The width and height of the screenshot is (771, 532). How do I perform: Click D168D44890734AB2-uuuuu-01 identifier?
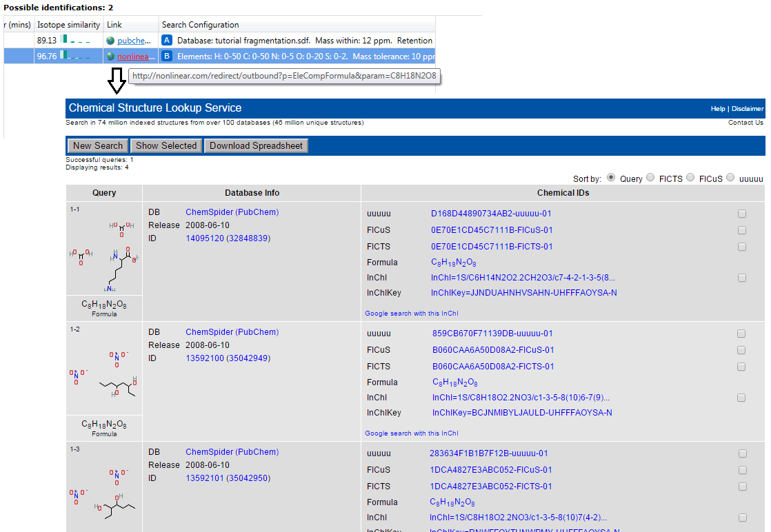pos(491,214)
